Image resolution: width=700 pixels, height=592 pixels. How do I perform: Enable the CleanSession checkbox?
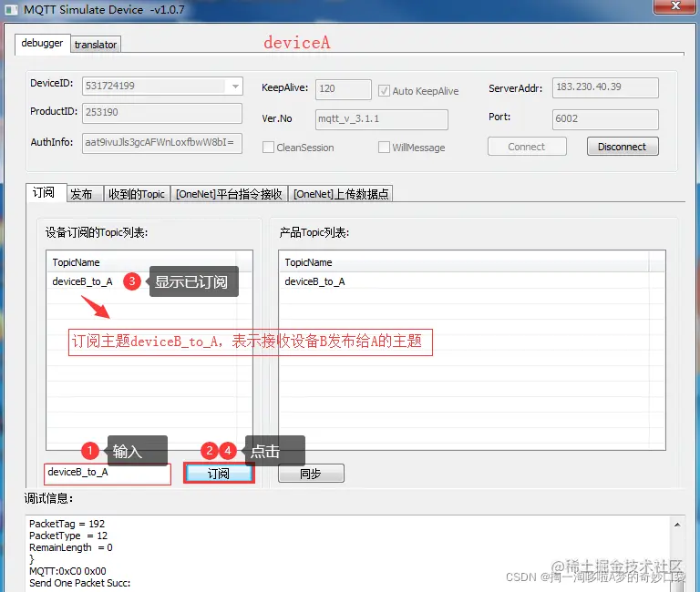[268, 148]
